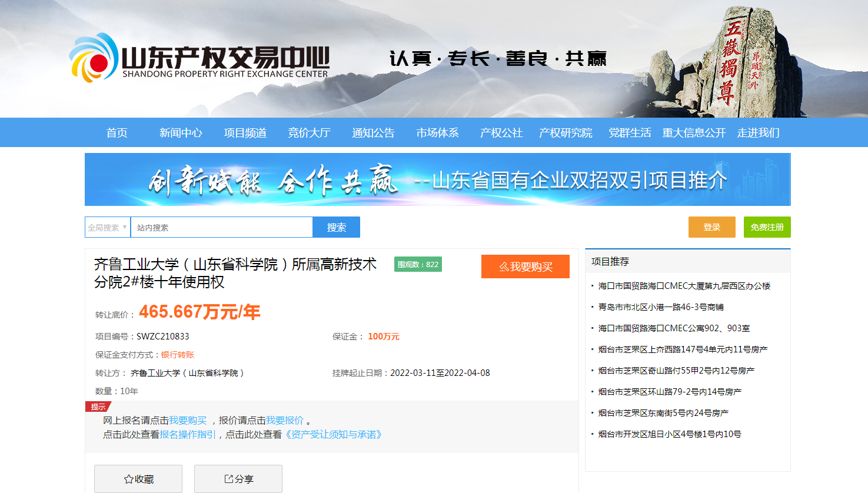The width and height of the screenshot is (868, 493).
Task: Click the 创新赋能 合作共赢 banner
Action: 437,179
